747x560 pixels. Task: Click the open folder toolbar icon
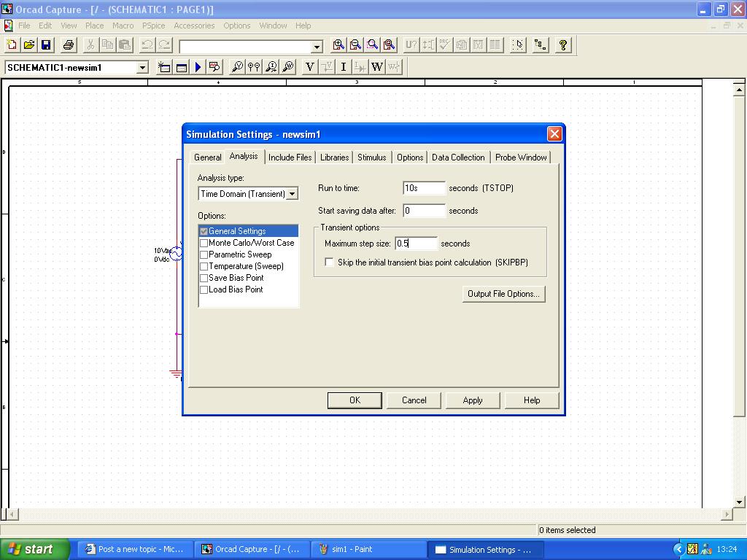pos(29,44)
